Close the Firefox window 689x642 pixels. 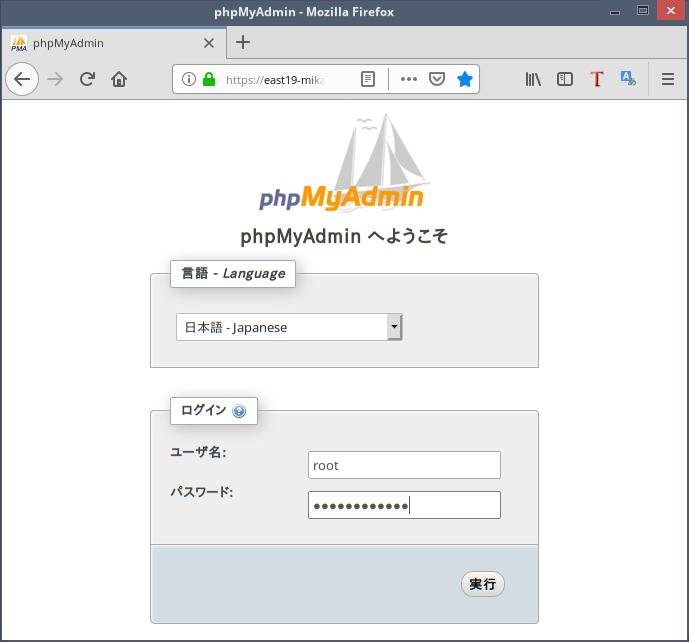tap(671, 11)
